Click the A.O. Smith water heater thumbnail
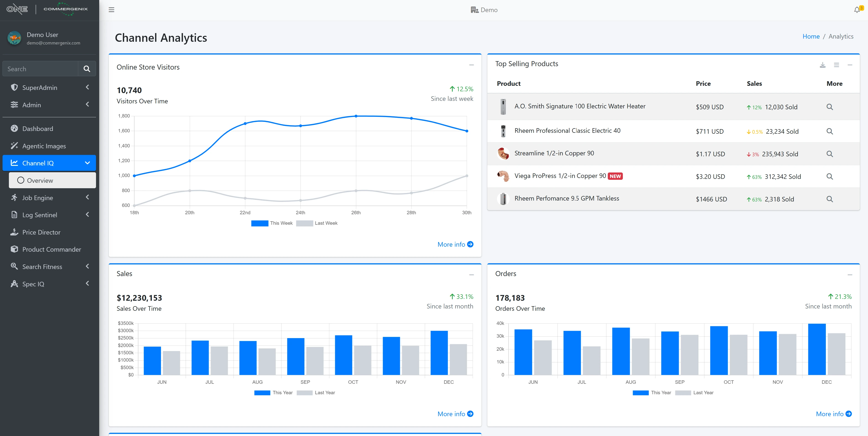This screenshot has width=868, height=436. [x=503, y=107]
